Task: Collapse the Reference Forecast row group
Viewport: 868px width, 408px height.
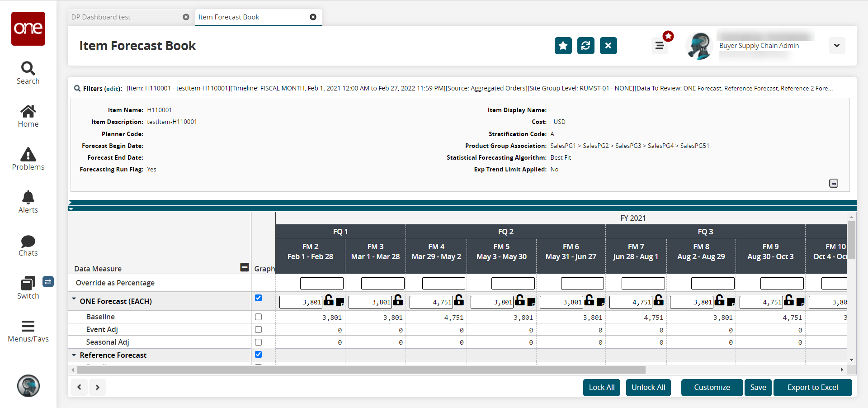Action: tap(74, 356)
